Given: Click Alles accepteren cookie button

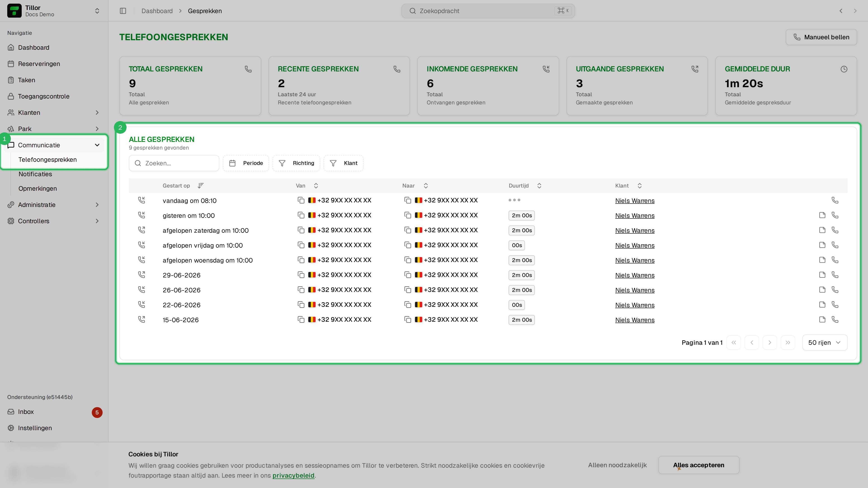Looking at the screenshot, I should tap(698, 465).
